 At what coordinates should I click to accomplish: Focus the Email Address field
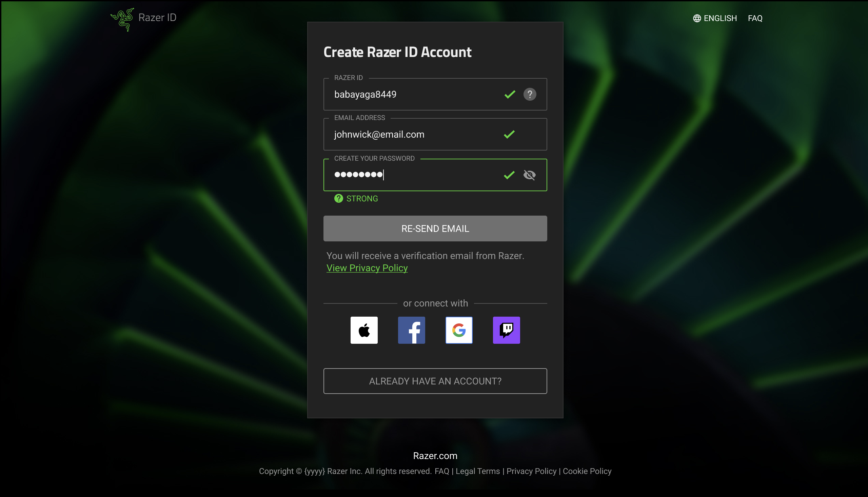435,134
